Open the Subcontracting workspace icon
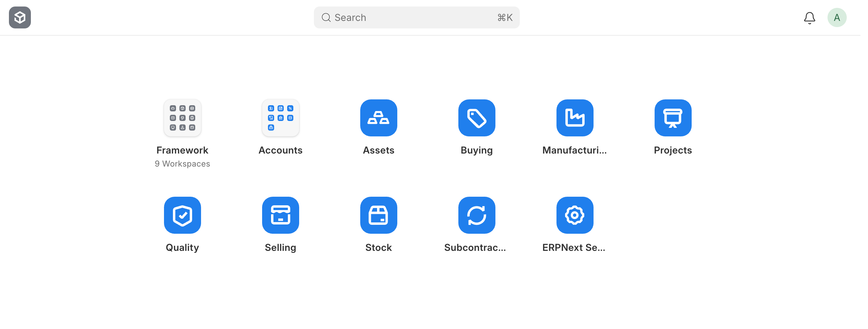 click(x=477, y=215)
